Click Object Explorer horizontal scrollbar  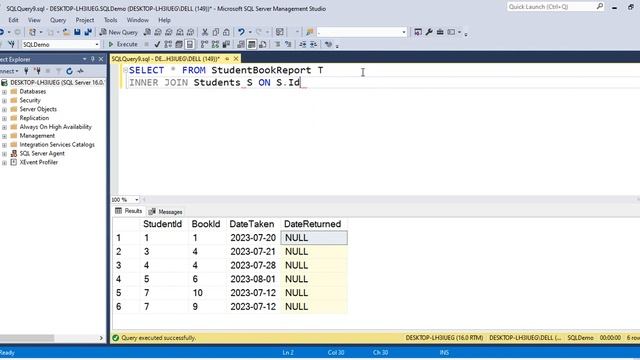[x=27, y=338]
